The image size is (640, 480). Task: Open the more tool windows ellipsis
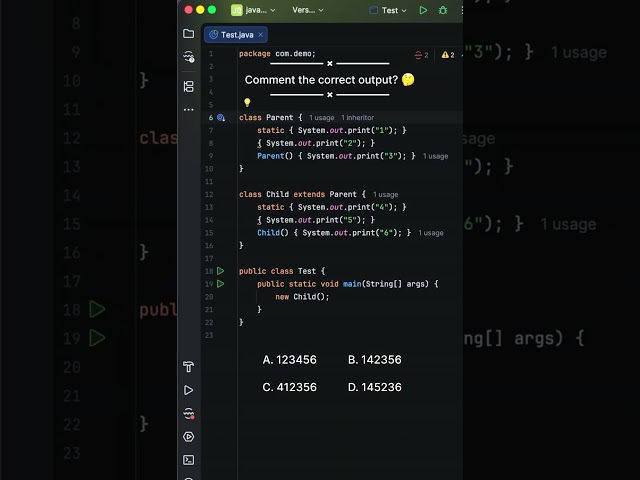189,109
